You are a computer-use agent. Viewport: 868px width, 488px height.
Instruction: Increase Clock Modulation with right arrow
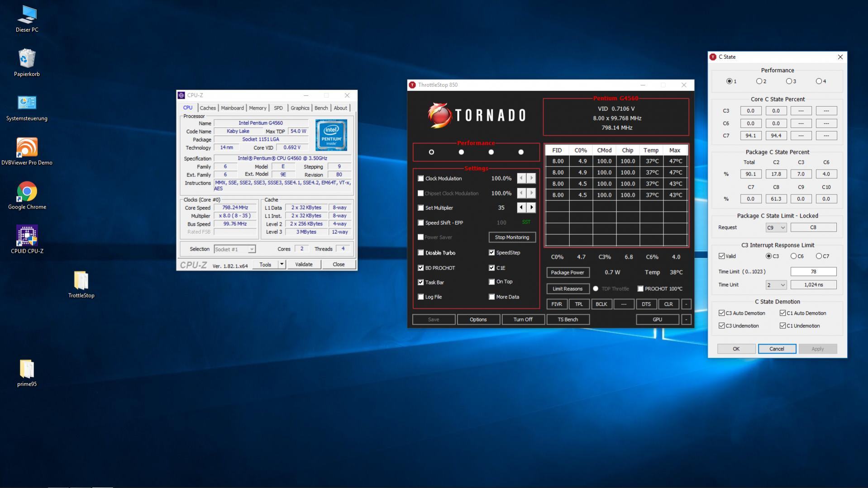tap(531, 178)
